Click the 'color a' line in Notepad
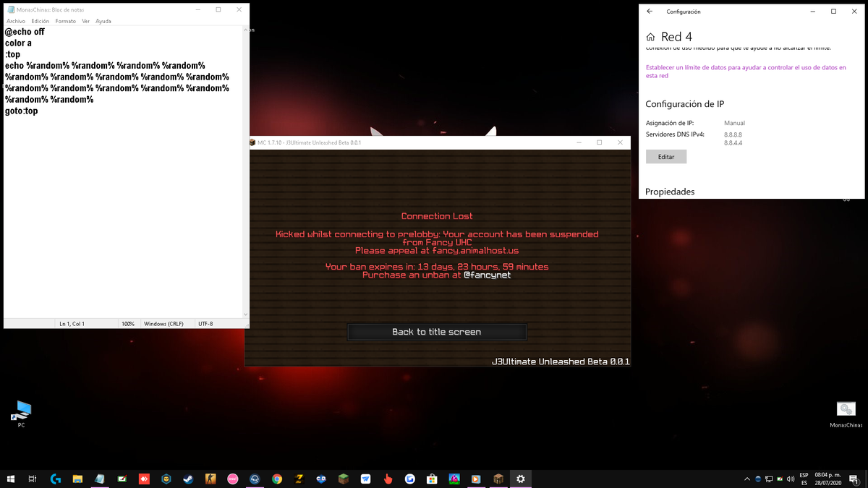868x488 pixels. [18, 43]
